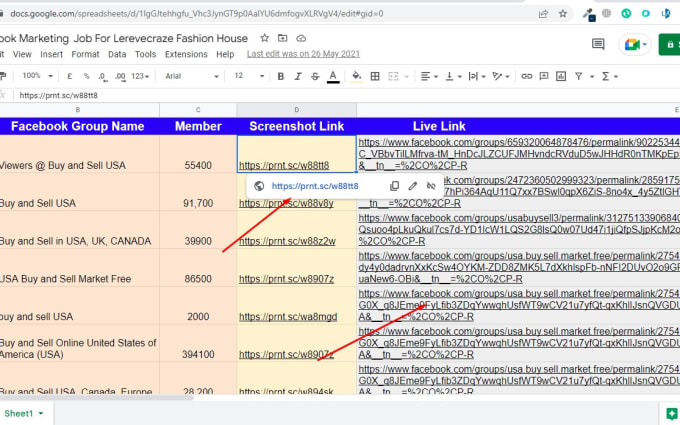Open screenshot link wa8mgd

[x=288, y=317]
